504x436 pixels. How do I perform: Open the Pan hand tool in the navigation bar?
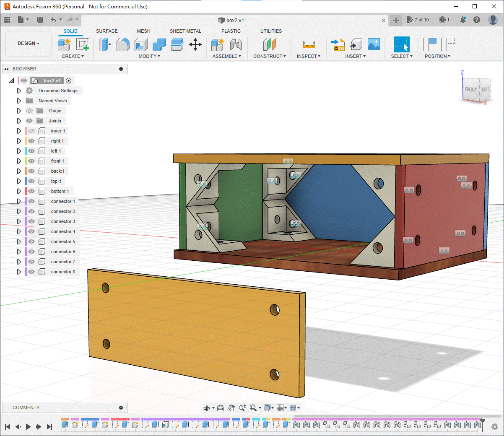click(231, 408)
